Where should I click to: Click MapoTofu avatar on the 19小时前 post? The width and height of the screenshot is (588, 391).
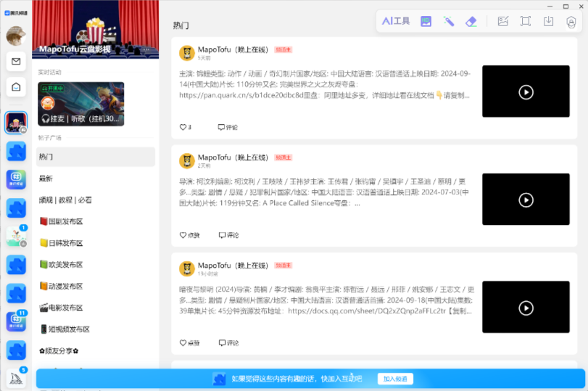pos(187,268)
